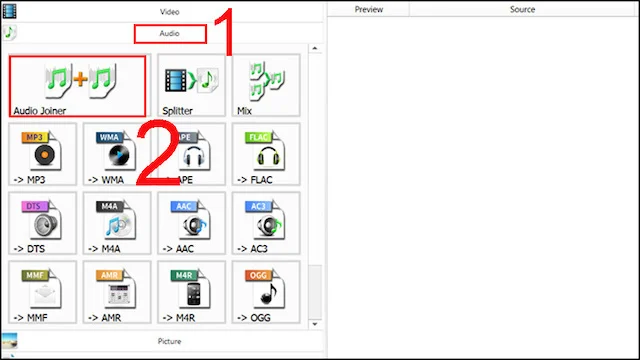
Task: Choose the -> M4R ringtone conversion
Action: click(191, 292)
